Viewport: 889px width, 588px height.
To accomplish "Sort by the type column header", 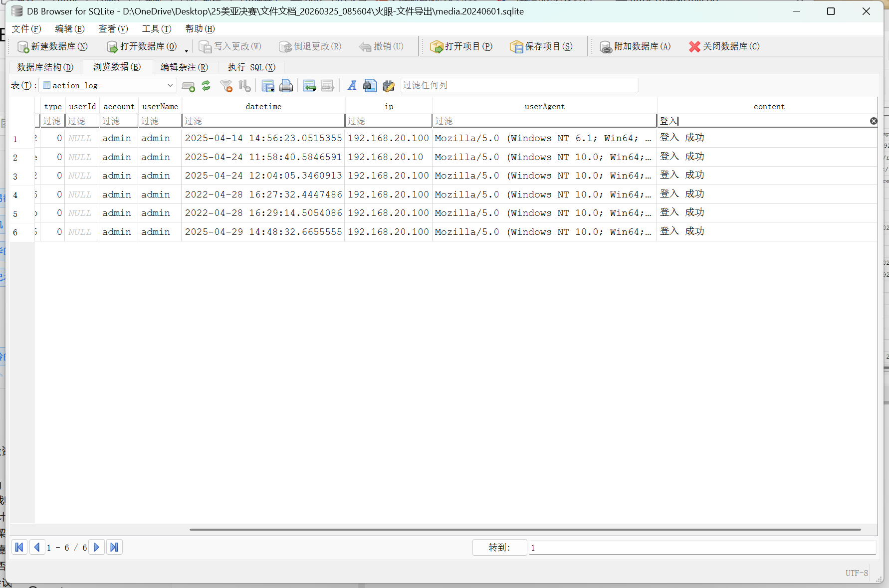I will click(x=53, y=106).
